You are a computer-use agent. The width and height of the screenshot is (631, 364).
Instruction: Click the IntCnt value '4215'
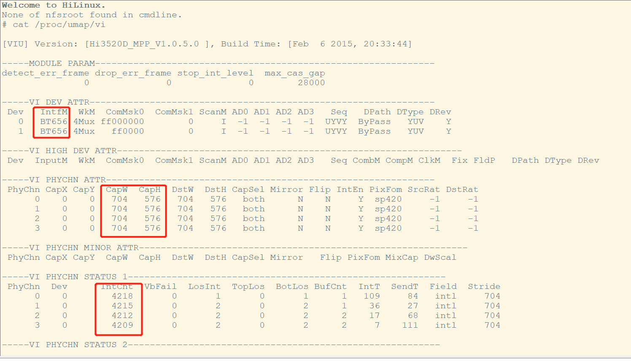122,306
